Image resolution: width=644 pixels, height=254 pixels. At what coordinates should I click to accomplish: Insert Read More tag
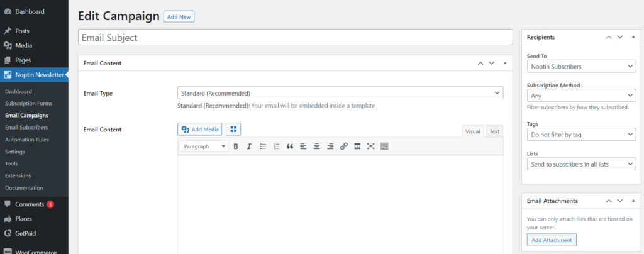(357, 146)
